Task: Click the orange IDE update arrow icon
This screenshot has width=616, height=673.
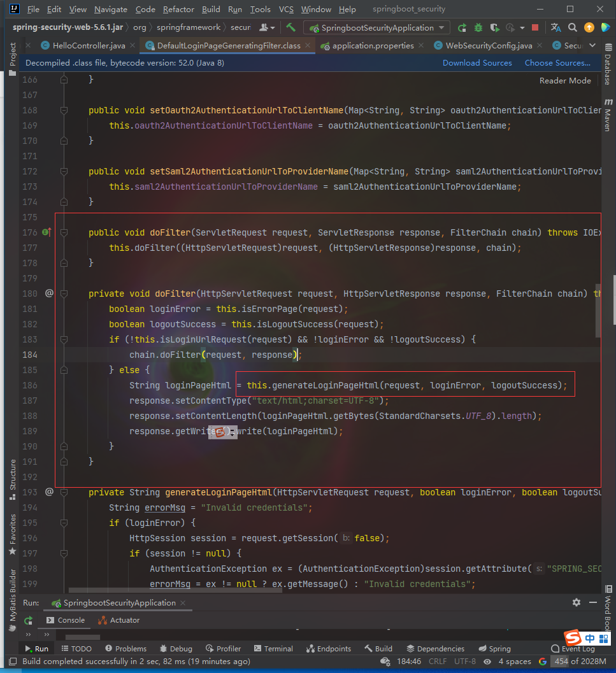Action: (589, 27)
